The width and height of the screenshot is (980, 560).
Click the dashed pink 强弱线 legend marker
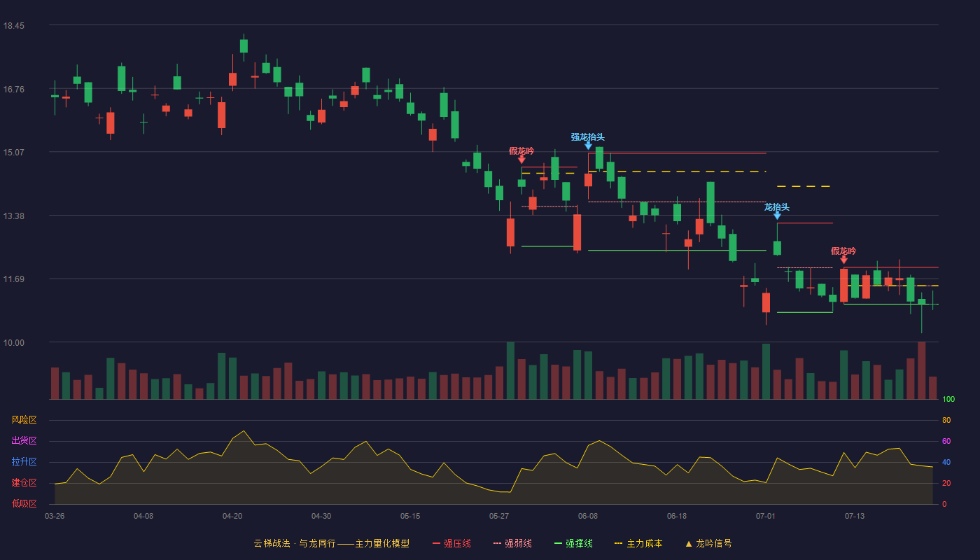coord(497,543)
